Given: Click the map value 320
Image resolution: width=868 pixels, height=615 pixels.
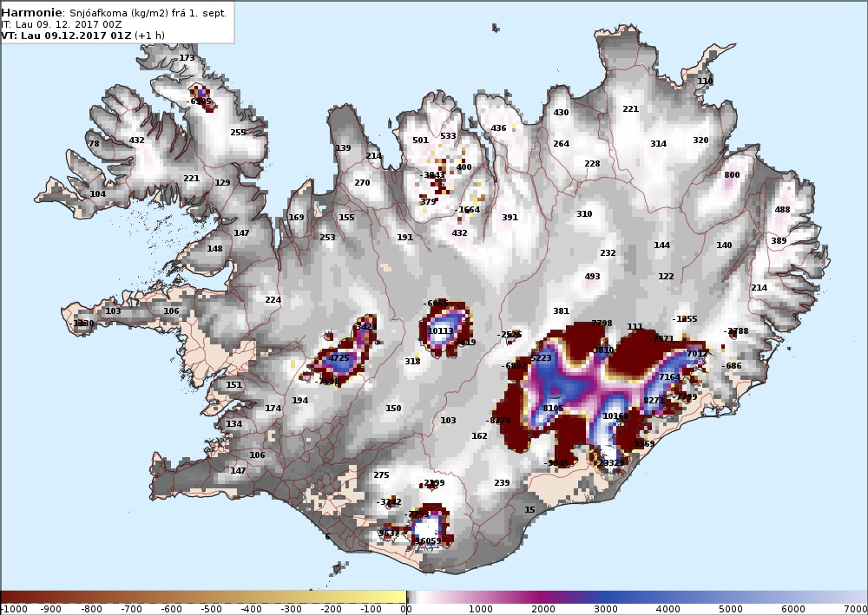Looking at the screenshot, I should [x=700, y=140].
